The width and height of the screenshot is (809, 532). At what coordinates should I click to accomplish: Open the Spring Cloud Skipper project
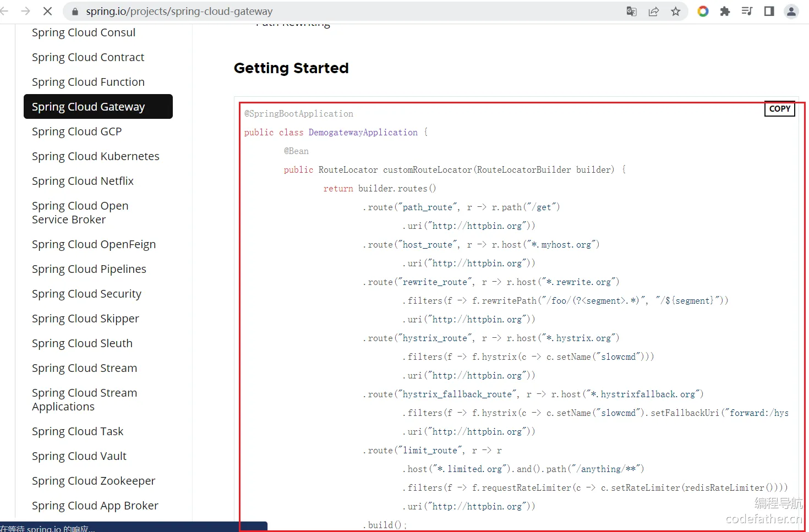[x=85, y=319]
